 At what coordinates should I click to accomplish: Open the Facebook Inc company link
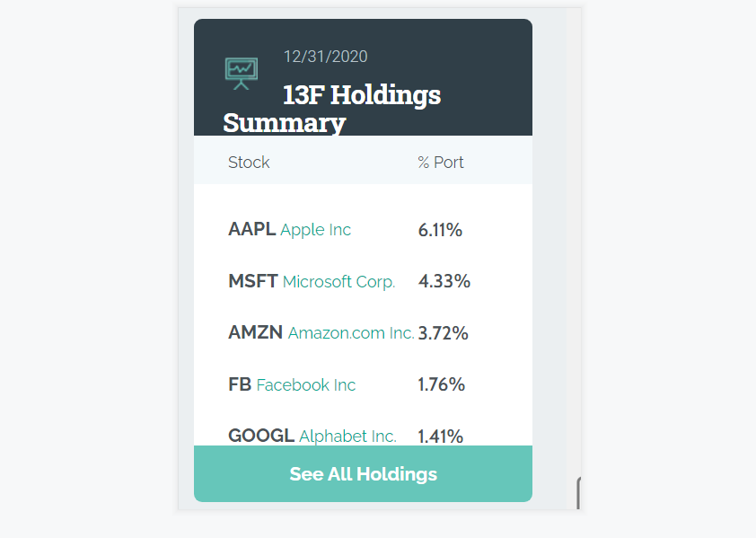(306, 385)
